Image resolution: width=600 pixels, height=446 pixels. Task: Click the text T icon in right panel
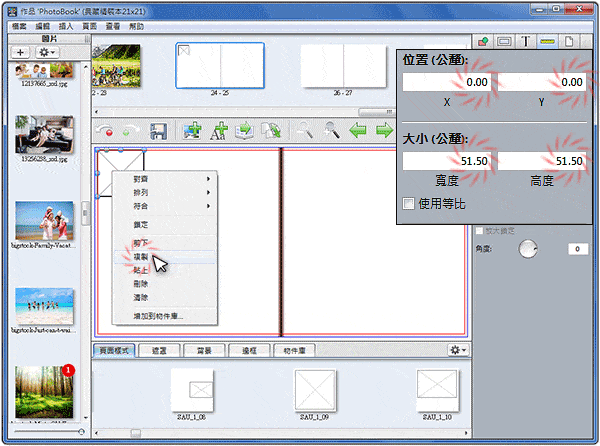point(524,41)
